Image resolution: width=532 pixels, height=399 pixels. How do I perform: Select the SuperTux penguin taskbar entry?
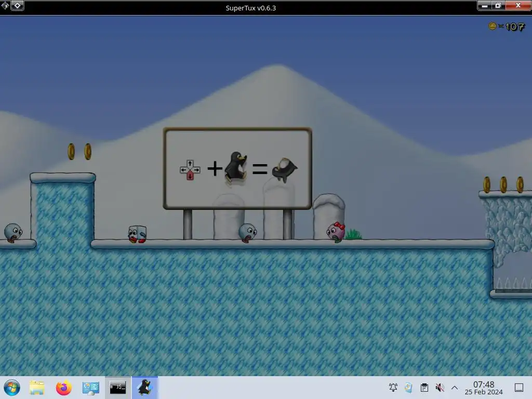tap(145, 388)
